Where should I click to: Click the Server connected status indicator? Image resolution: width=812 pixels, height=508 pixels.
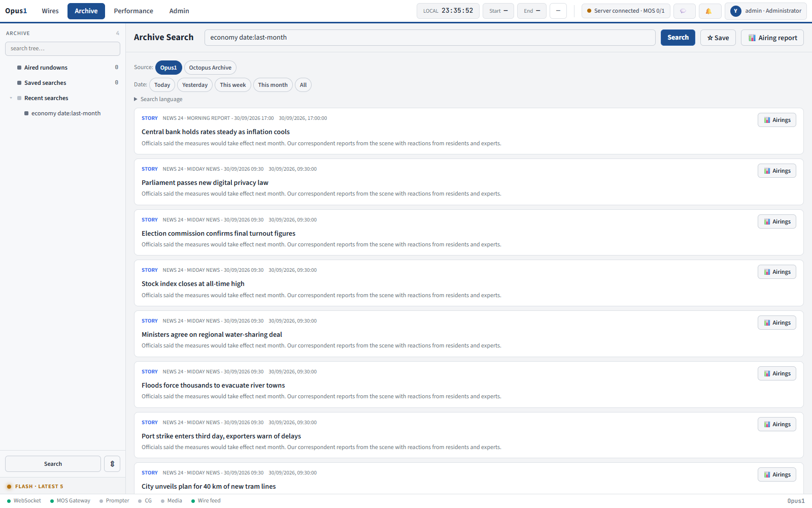(x=626, y=11)
